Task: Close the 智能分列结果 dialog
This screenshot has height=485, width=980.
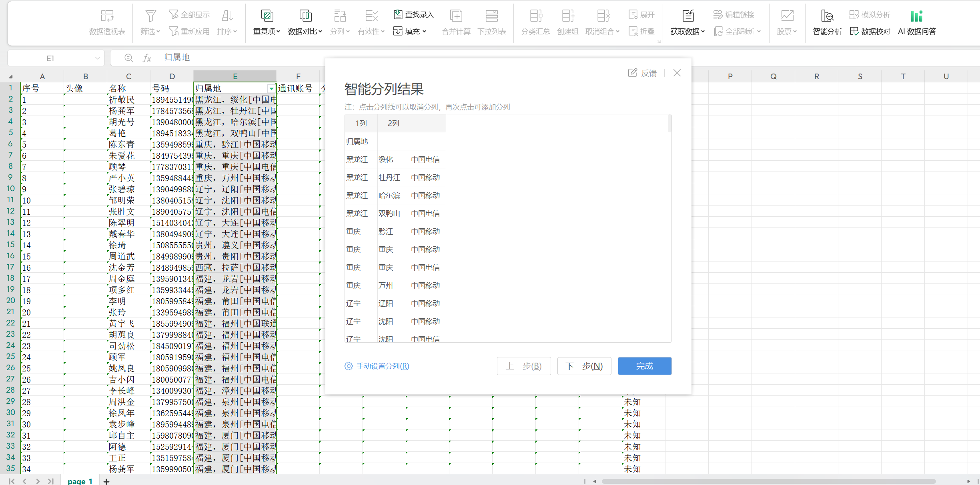Action: tap(677, 73)
